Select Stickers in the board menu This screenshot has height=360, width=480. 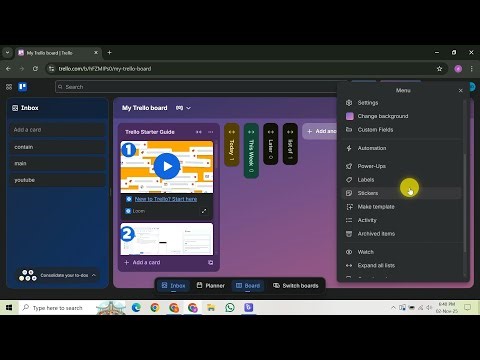pyautogui.click(x=402, y=193)
